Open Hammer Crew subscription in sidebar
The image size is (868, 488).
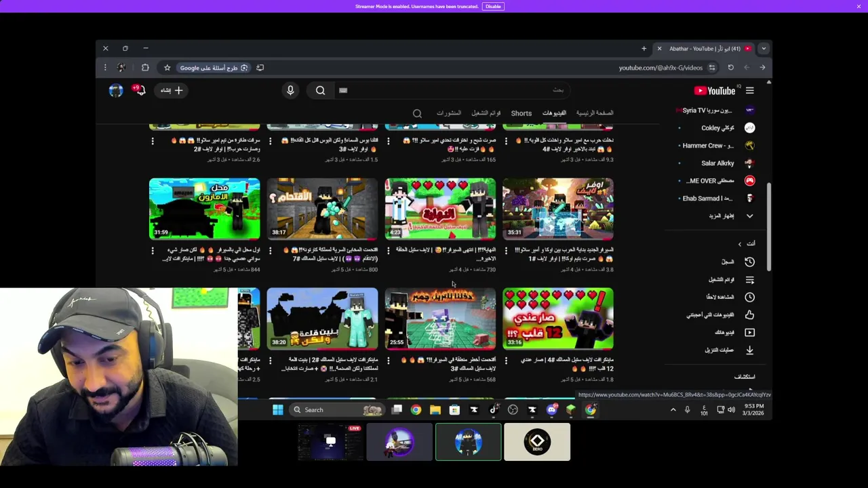pos(717,145)
